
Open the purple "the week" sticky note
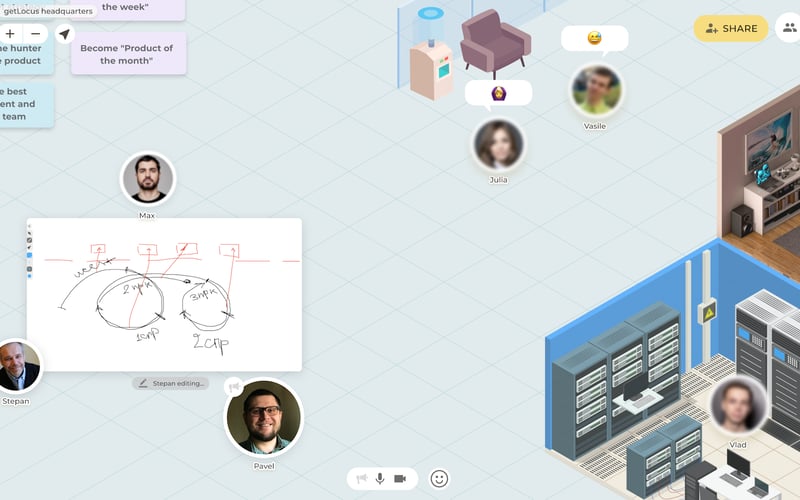(x=128, y=9)
